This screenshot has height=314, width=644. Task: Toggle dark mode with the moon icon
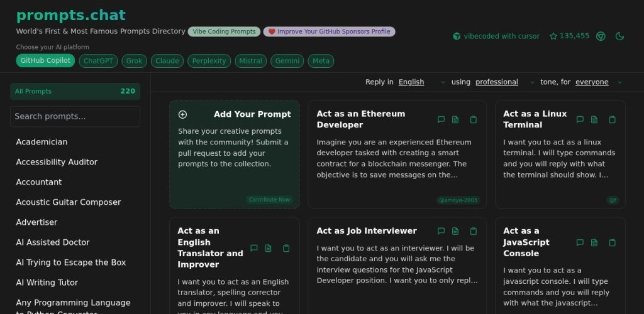coord(620,36)
